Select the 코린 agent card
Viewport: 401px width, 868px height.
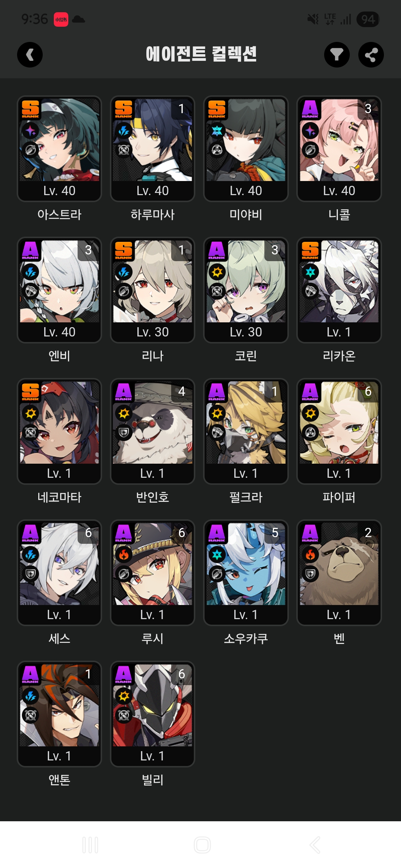point(246,290)
